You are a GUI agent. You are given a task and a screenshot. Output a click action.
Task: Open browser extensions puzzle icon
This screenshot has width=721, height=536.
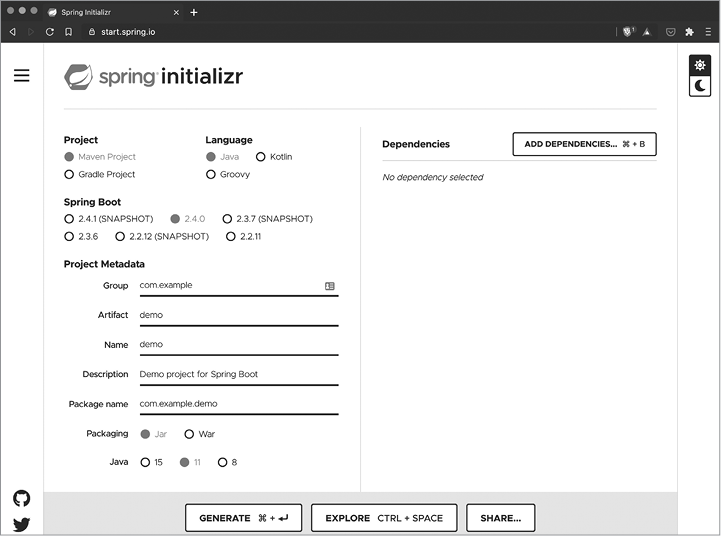[689, 32]
